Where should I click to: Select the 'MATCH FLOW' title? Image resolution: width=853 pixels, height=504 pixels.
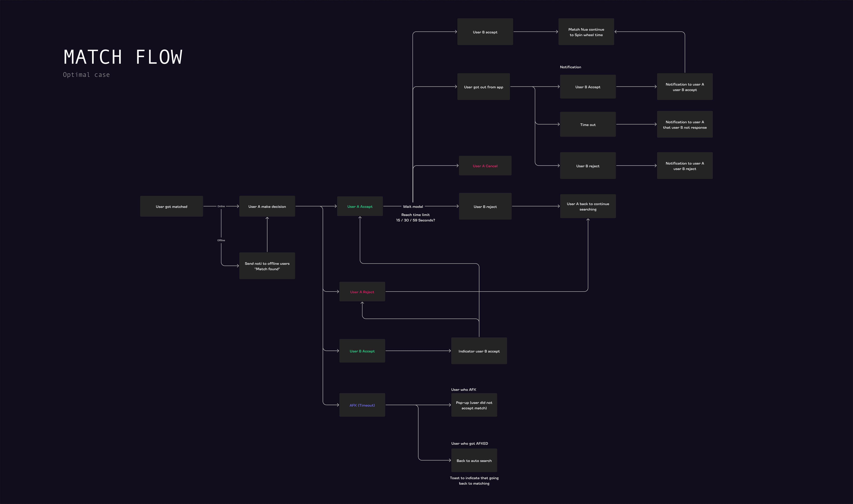click(x=123, y=57)
